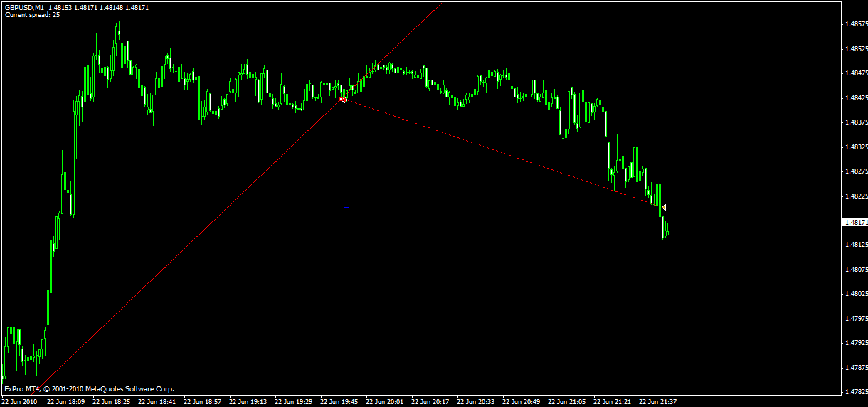Click the Current spread: 25 label

pyautogui.click(x=32, y=14)
